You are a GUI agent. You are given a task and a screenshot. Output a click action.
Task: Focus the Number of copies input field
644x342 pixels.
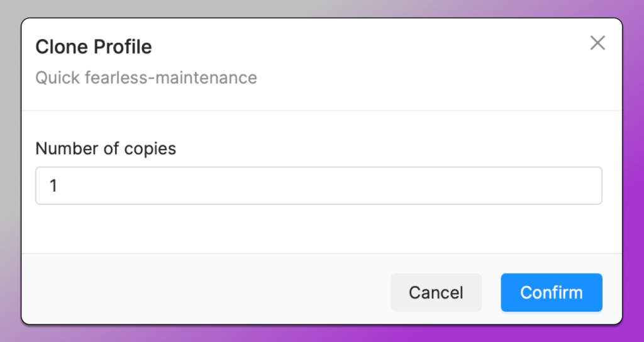pyautogui.click(x=318, y=185)
